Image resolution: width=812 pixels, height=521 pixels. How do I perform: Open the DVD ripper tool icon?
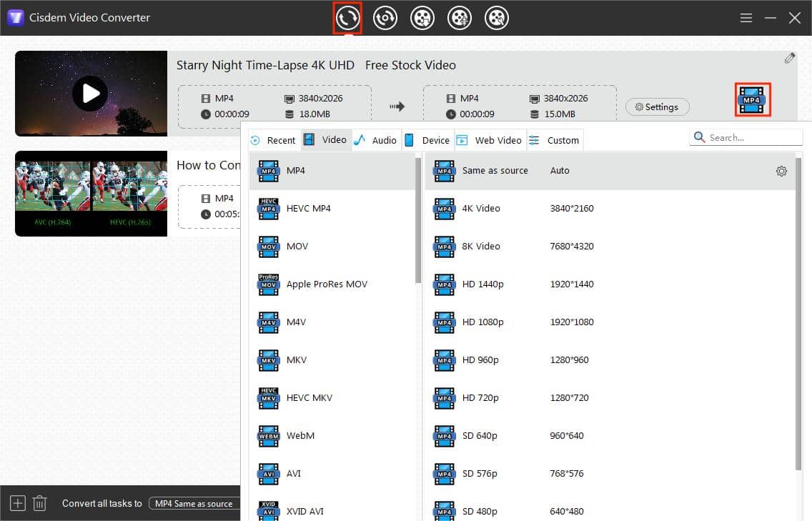pos(385,18)
